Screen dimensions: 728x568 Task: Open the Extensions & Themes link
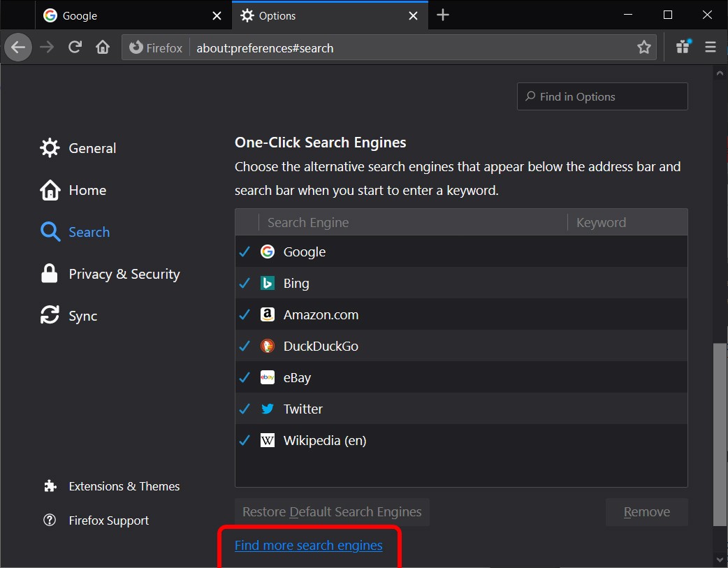click(124, 486)
